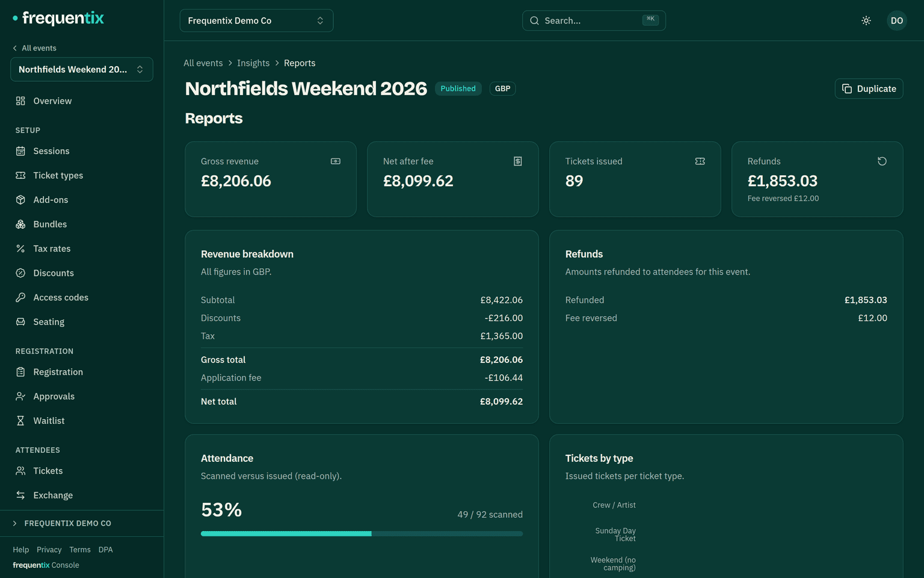Click the banknote icon on the Gross revenue card

[336, 161]
